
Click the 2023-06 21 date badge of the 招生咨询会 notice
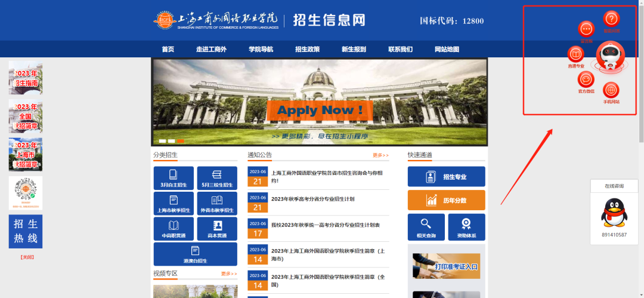click(x=258, y=177)
